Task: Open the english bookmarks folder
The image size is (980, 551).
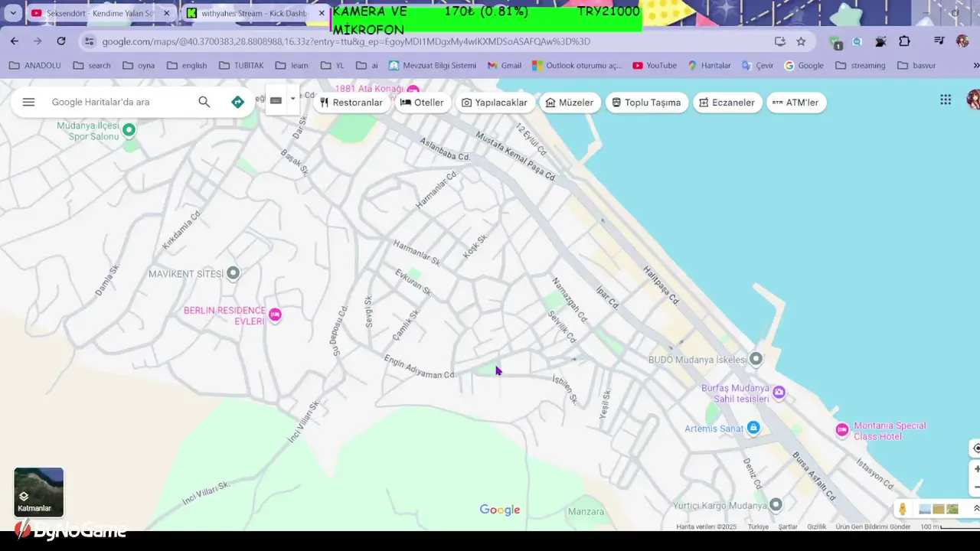Action: click(187, 66)
